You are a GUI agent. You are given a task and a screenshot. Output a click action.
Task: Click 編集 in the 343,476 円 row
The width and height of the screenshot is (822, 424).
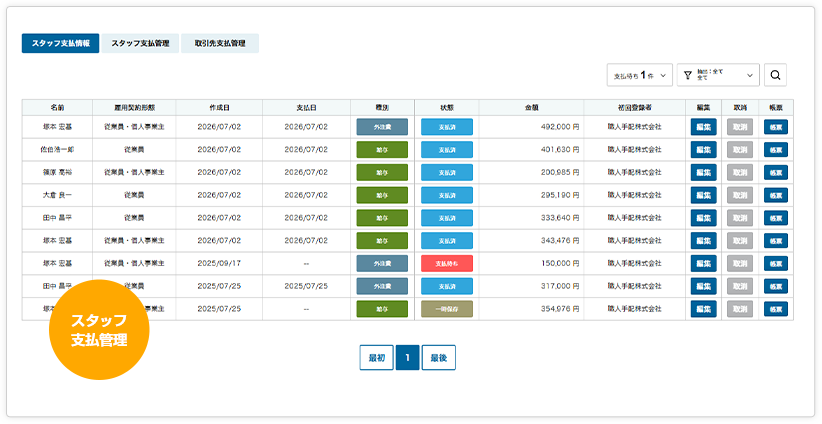click(704, 241)
